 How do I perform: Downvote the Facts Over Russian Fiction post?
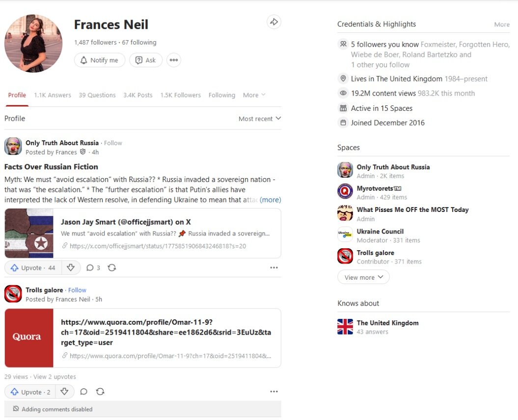[x=71, y=268]
